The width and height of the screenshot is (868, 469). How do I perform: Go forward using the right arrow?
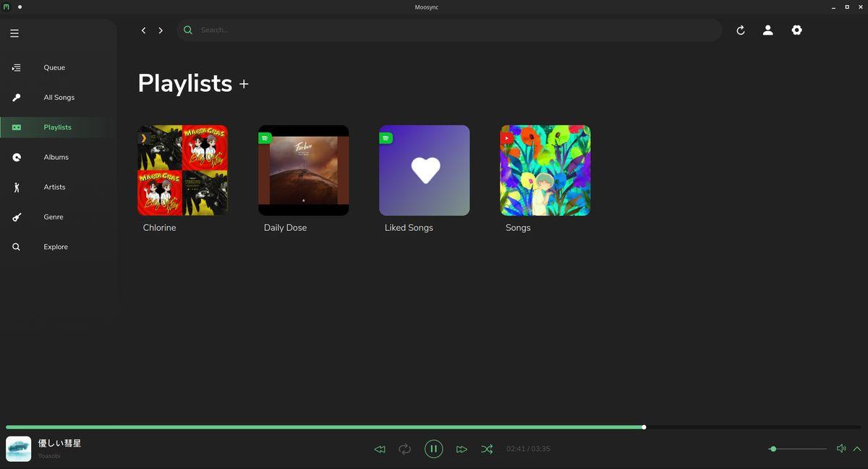[x=161, y=30]
